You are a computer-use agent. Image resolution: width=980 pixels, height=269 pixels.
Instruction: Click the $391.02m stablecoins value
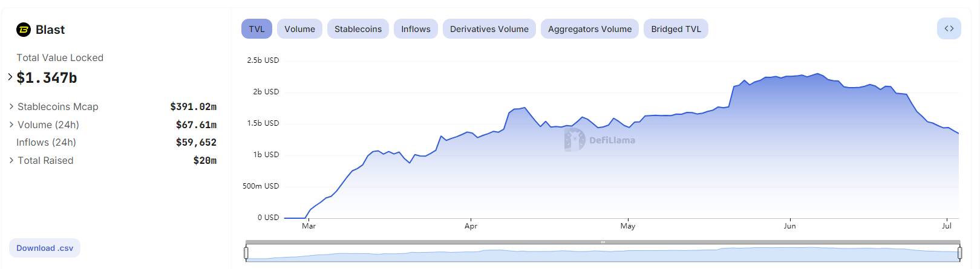pos(193,106)
